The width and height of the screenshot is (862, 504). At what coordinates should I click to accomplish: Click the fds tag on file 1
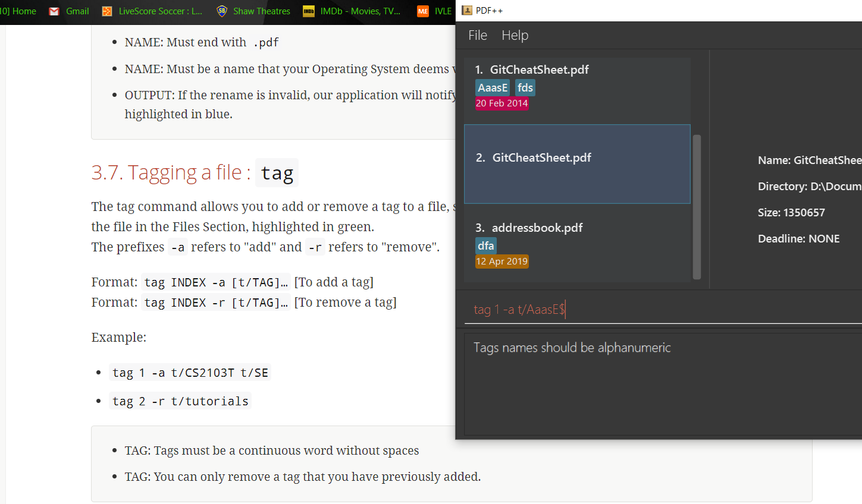click(525, 88)
